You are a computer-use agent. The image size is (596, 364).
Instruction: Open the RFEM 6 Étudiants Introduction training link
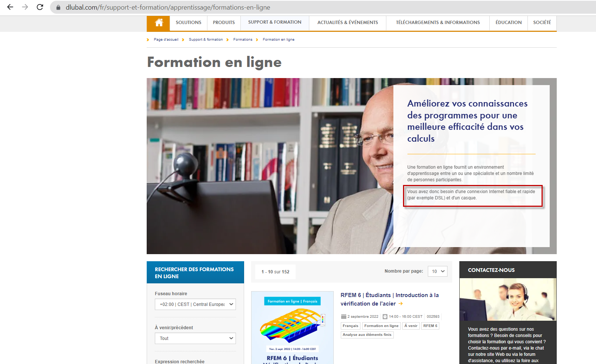390,299
